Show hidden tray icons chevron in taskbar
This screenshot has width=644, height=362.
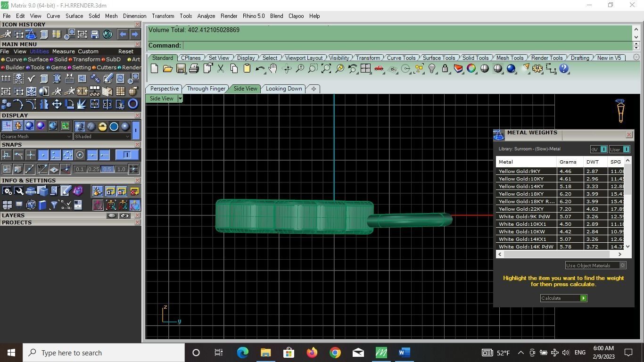(520, 353)
